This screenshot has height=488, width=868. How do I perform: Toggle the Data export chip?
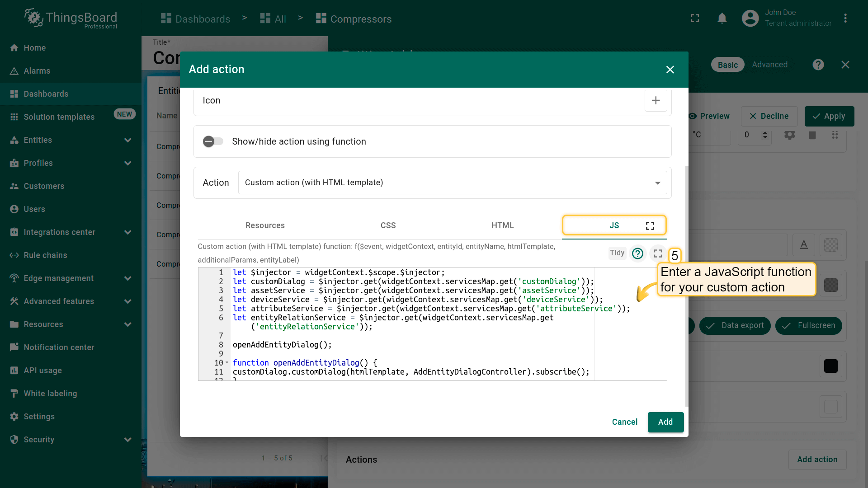[x=735, y=325]
